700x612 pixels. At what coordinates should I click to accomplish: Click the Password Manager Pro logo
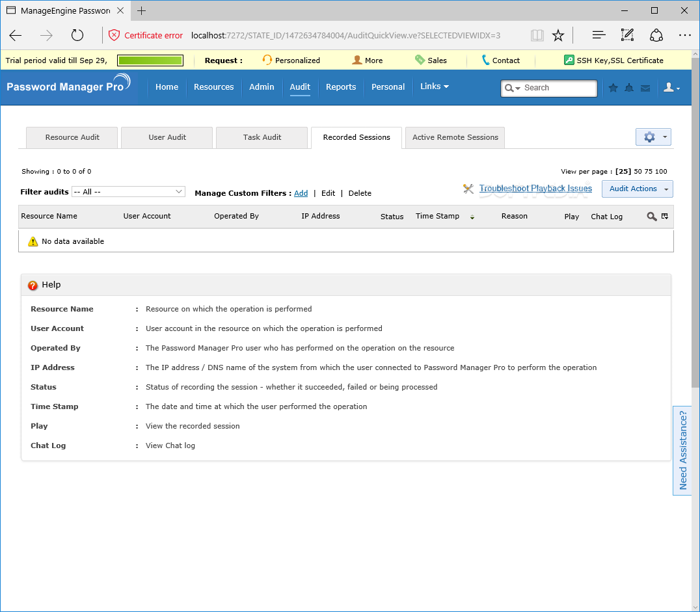68,85
